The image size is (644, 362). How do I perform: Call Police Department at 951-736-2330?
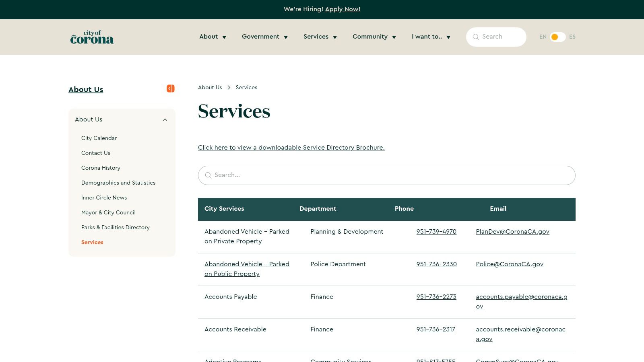coord(436,264)
